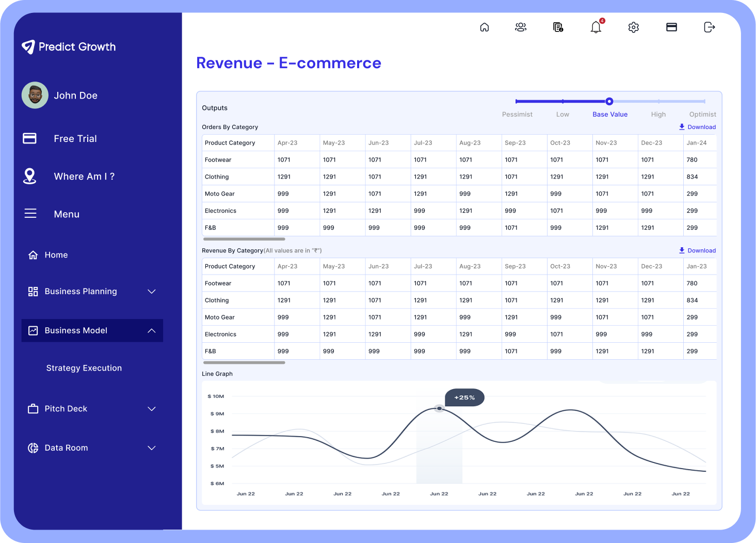Viewport: 756px width, 543px height.
Task: Go to Home in sidebar
Action: 56,255
